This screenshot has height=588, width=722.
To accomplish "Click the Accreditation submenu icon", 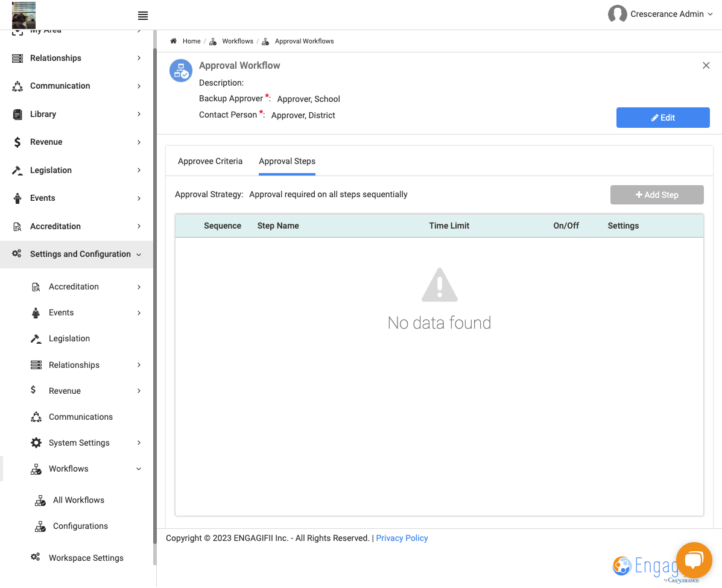I will (36, 287).
